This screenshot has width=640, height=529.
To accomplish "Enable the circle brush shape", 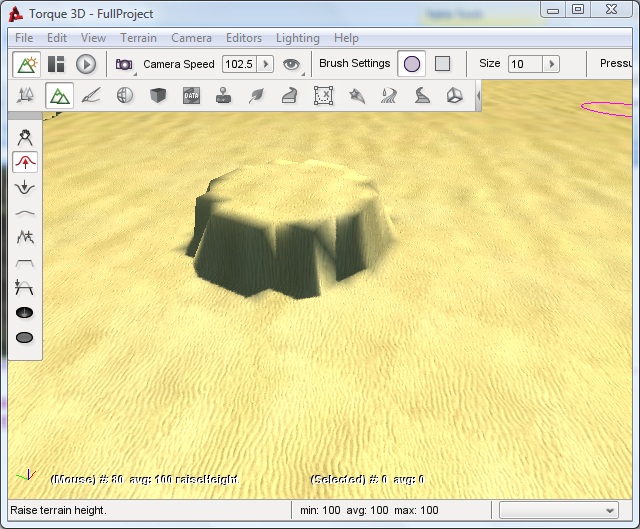I will click(411, 64).
